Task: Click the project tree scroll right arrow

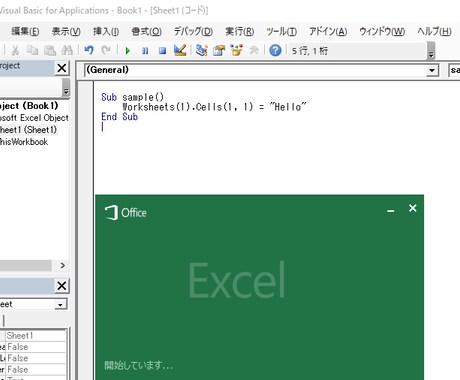Action: [x=63, y=266]
